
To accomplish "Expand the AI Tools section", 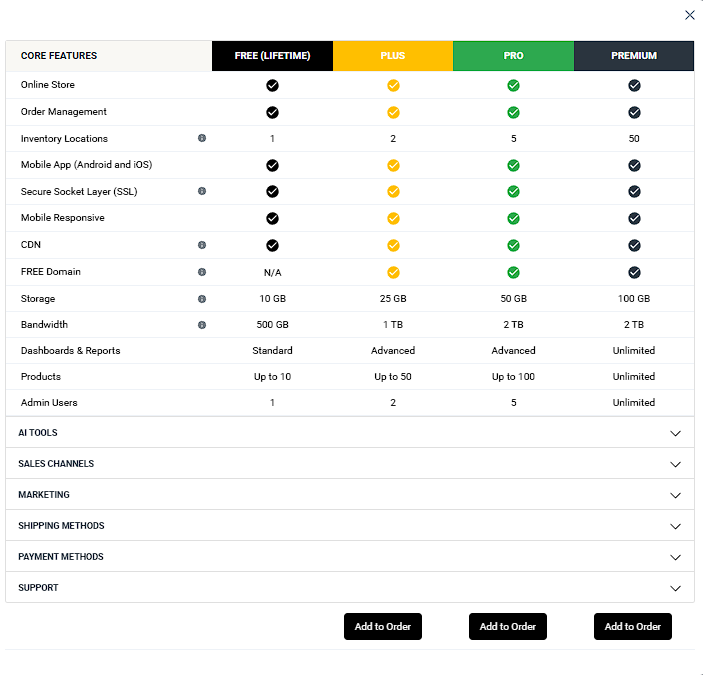I will tap(675, 433).
